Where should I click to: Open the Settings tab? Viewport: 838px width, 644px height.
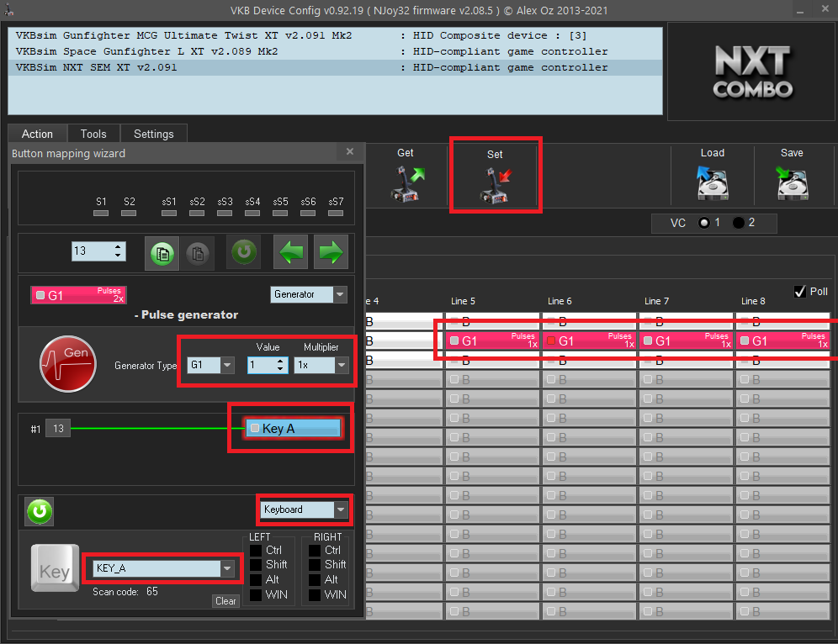pos(153,134)
